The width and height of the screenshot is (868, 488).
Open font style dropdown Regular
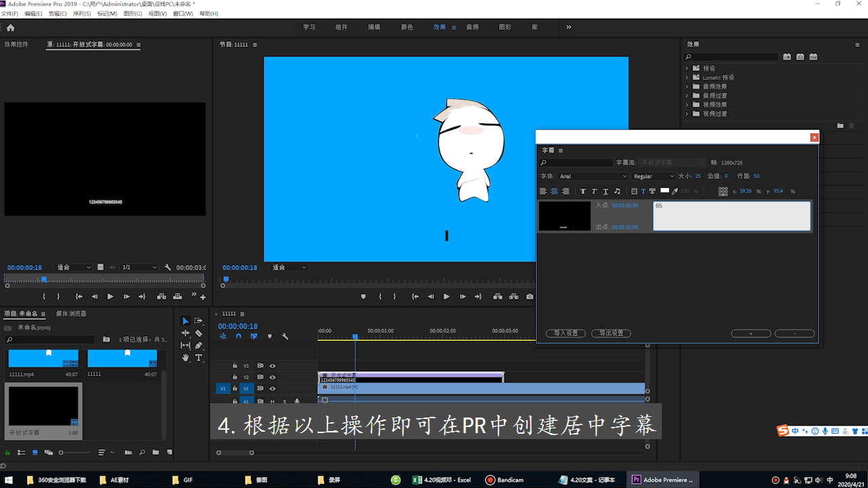coord(654,176)
